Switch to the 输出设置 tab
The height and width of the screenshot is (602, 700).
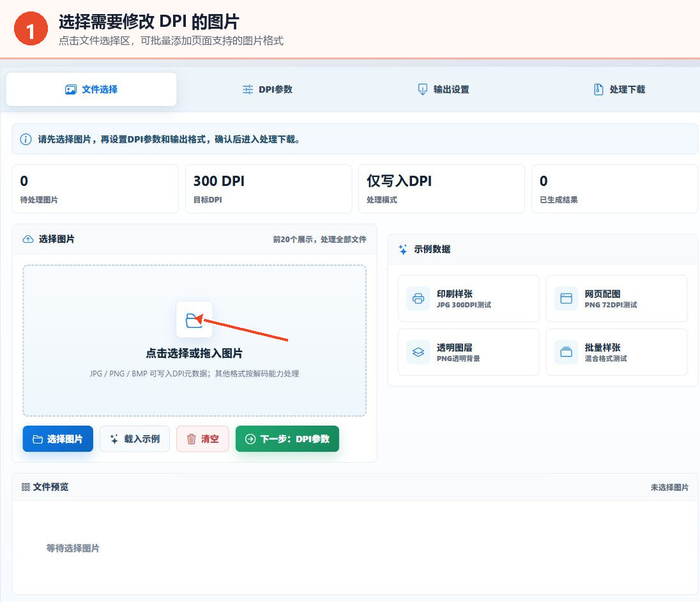point(443,89)
